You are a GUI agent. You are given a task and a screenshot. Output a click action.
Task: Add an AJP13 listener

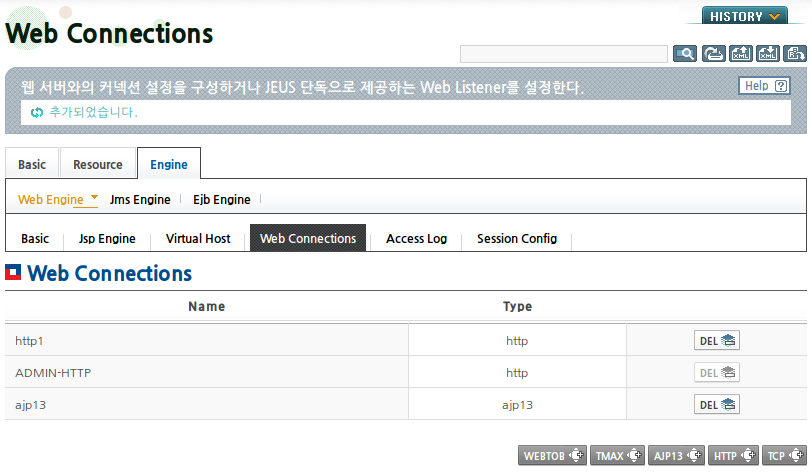(676, 455)
